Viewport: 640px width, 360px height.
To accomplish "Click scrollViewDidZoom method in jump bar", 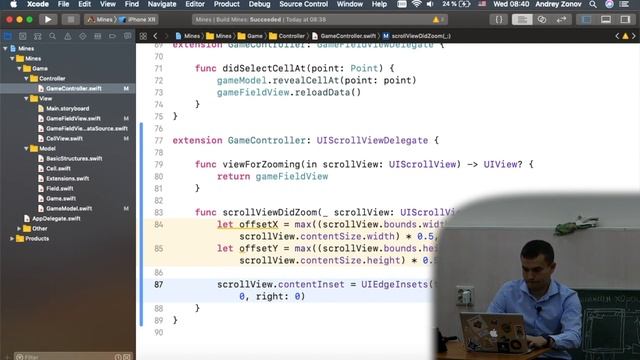I will (x=416, y=36).
